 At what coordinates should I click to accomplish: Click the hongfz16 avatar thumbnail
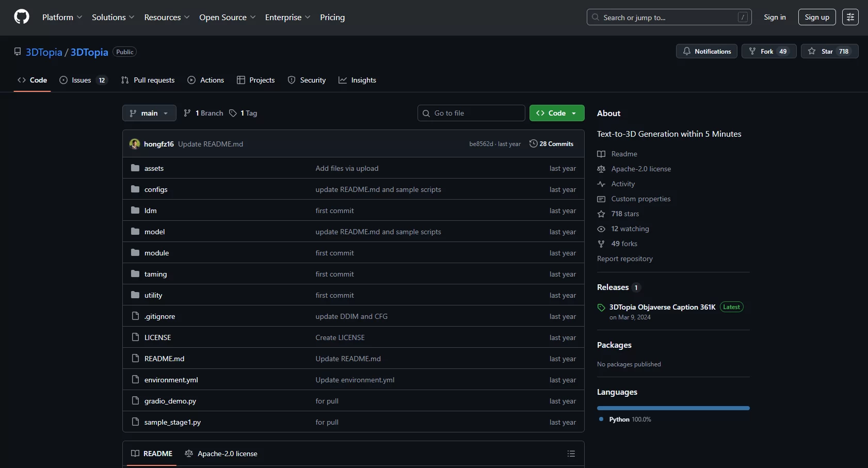(x=135, y=144)
